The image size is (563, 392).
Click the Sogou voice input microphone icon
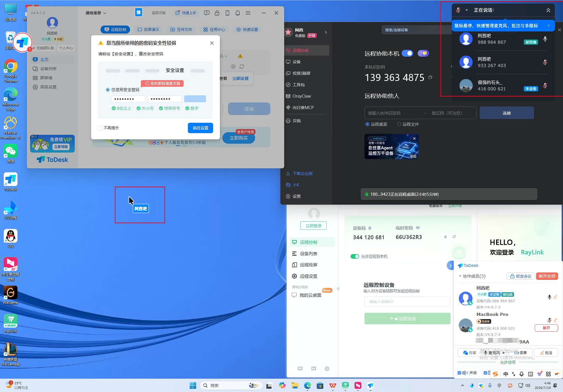[521, 374]
